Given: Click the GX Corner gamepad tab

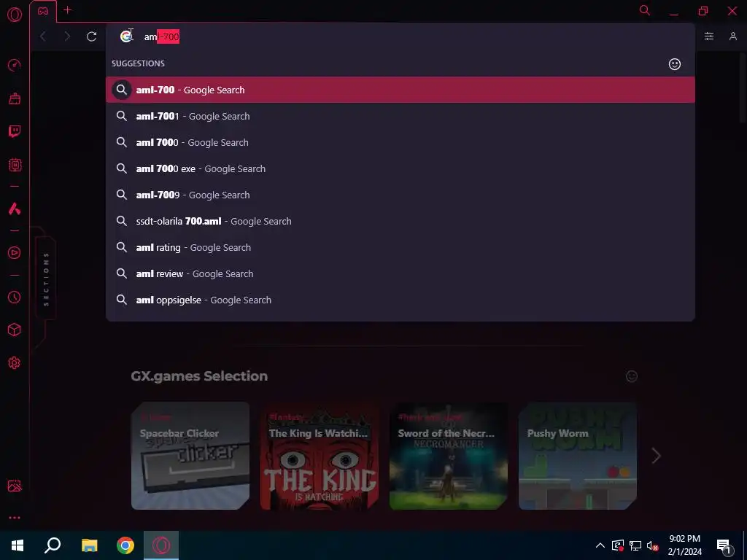Looking at the screenshot, I should (43, 10).
